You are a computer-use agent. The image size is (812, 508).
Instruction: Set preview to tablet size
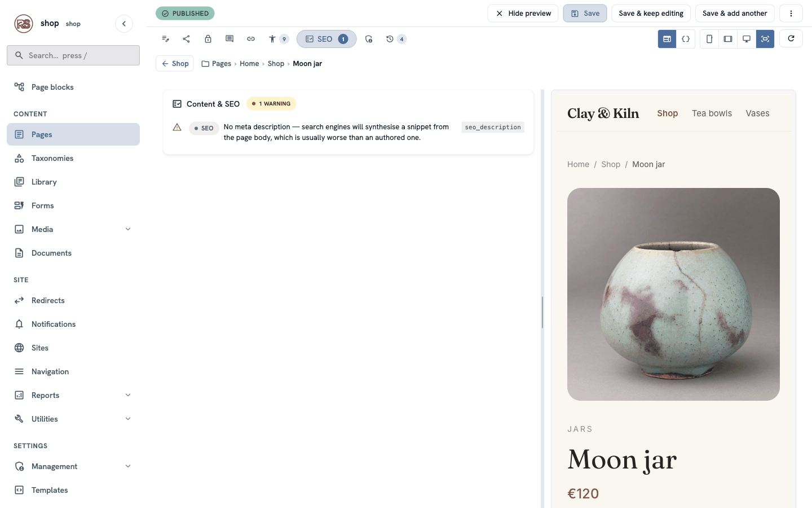point(728,39)
